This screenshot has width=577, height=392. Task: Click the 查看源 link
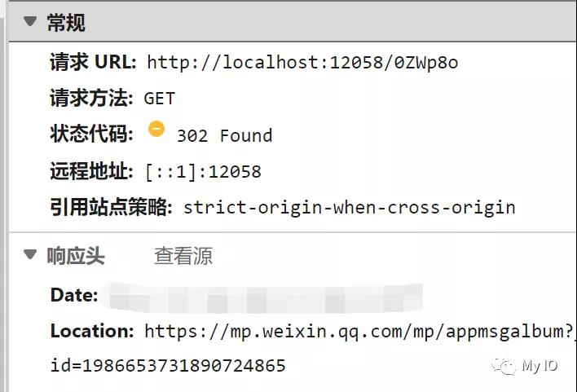point(183,256)
